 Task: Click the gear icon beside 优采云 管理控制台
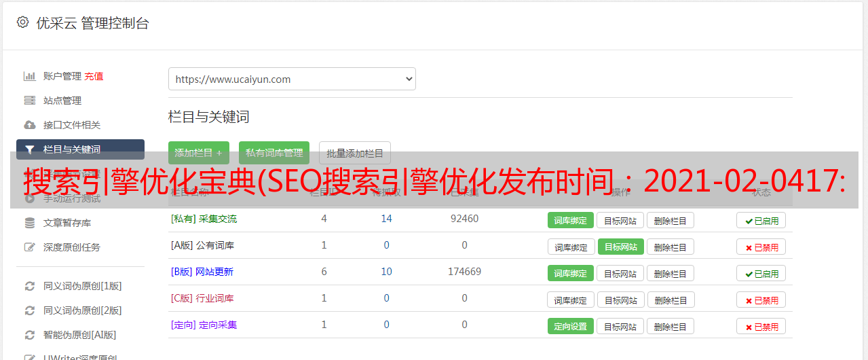(x=22, y=22)
